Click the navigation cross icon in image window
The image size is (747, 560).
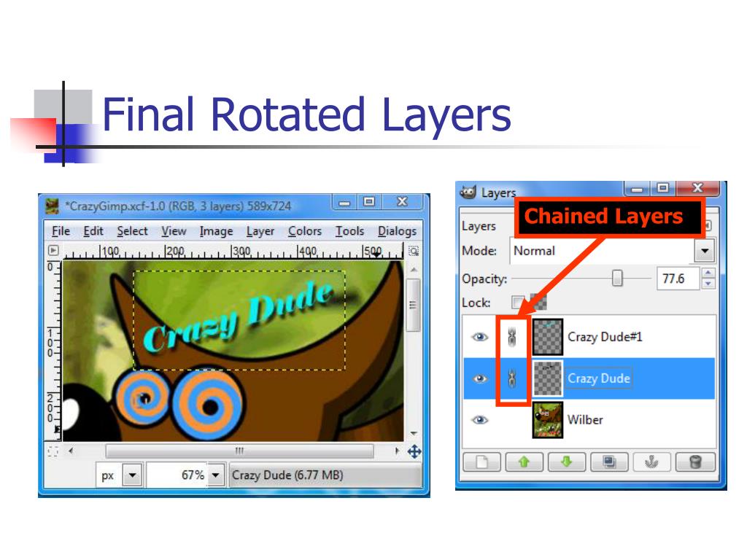click(x=414, y=451)
